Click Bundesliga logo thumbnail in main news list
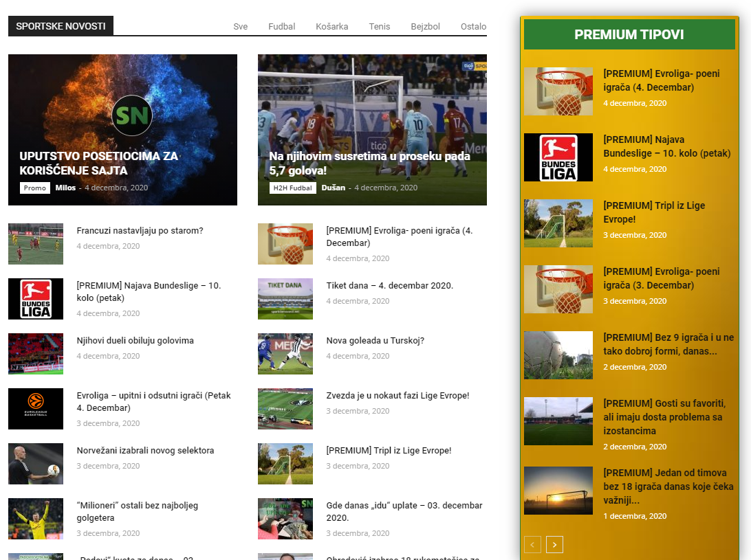 pos(36,299)
